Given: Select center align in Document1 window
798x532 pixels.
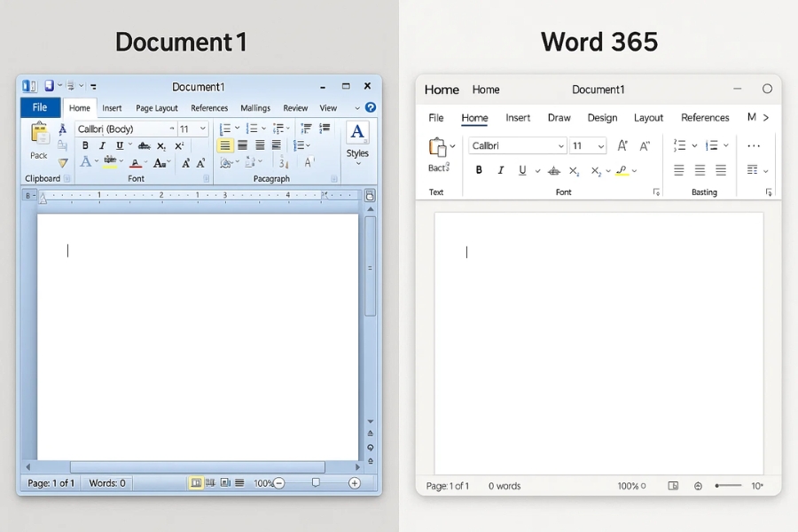Looking at the screenshot, I should tap(243, 145).
